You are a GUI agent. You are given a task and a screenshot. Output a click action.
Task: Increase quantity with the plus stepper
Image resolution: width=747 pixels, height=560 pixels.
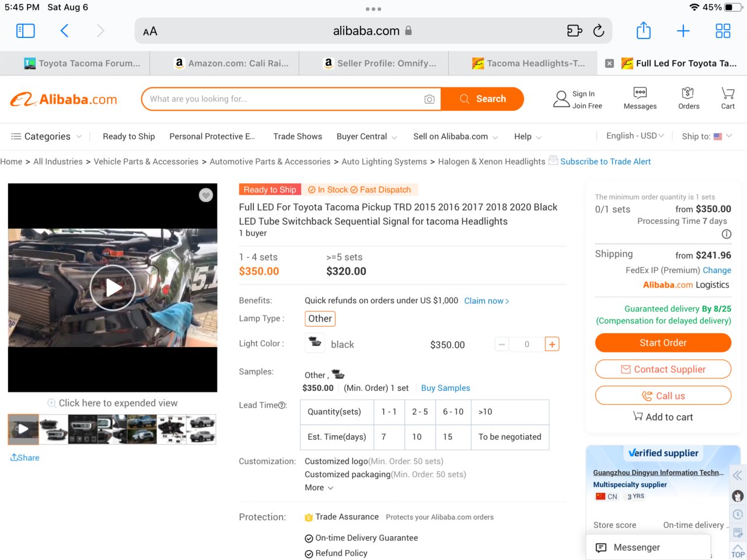click(x=551, y=344)
